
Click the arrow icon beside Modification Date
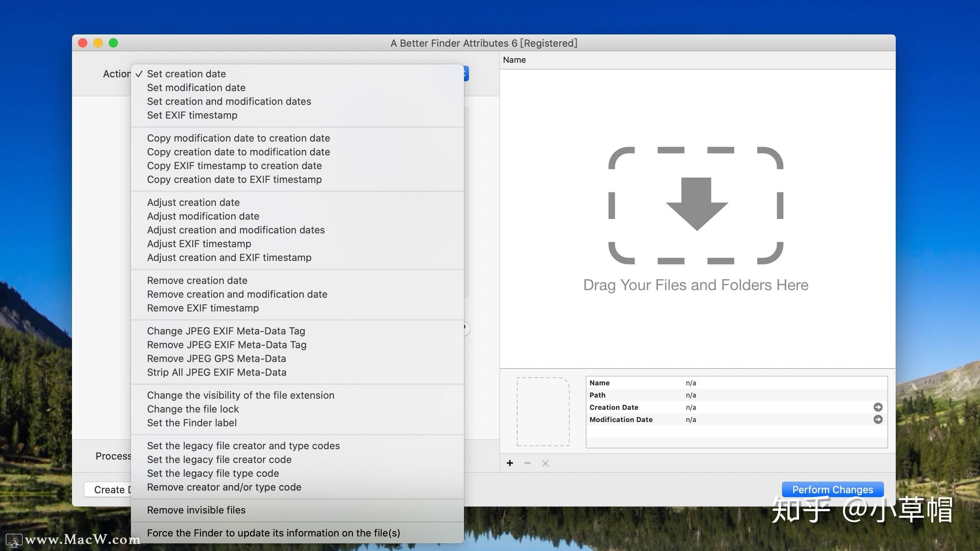pos(878,419)
